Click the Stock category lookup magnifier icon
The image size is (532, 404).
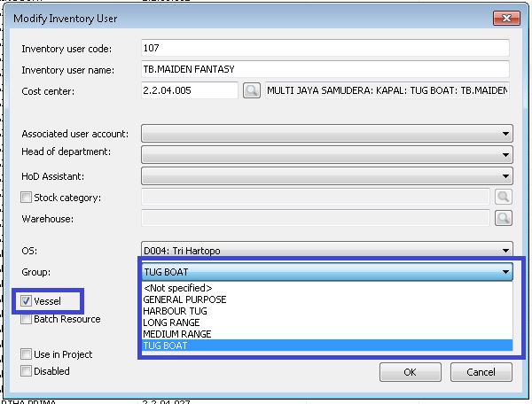tap(503, 197)
